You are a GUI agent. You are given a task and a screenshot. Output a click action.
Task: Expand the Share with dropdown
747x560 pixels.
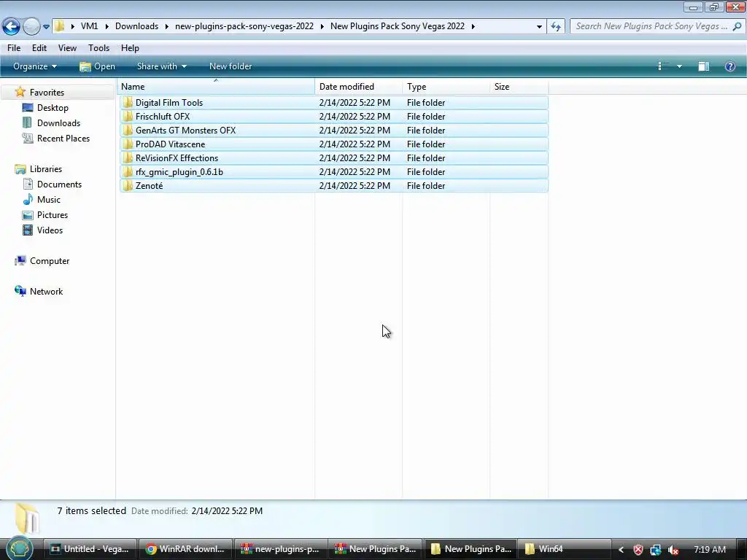tap(161, 66)
